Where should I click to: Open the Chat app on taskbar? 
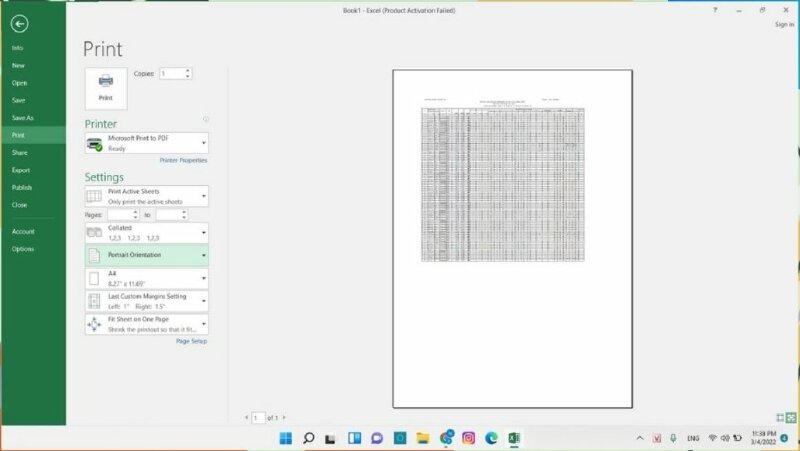pos(377,438)
